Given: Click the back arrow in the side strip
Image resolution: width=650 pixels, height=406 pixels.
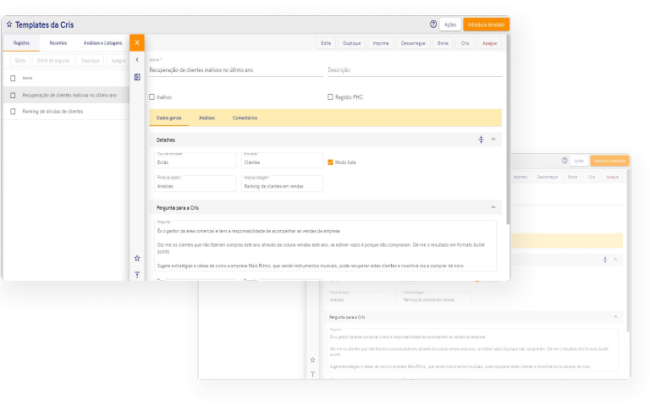Looking at the screenshot, I should 137,60.
